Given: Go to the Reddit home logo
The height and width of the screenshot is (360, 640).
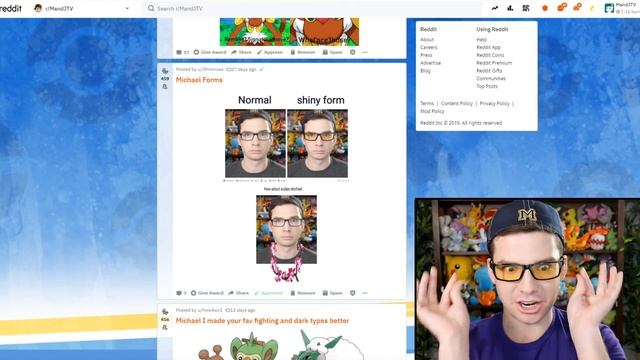Looking at the screenshot, I should click(x=11, y=8).
